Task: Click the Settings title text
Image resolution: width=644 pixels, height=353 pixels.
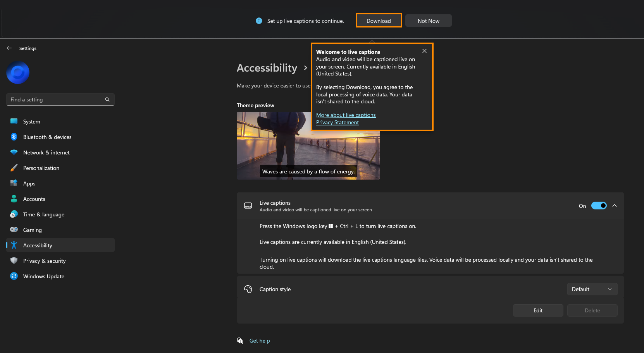Action: click(x=28, y=48)
